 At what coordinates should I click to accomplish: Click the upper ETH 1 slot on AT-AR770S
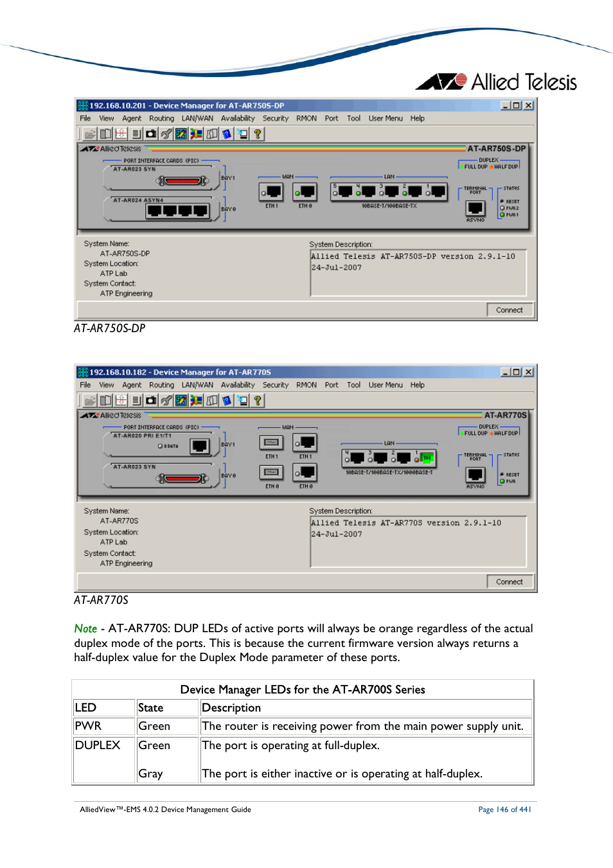click(x=271, y=443)
